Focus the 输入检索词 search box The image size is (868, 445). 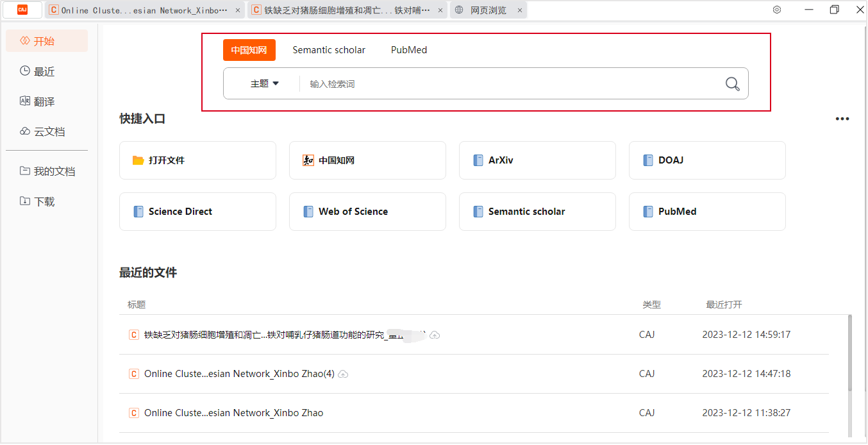[x=513, y=84]
